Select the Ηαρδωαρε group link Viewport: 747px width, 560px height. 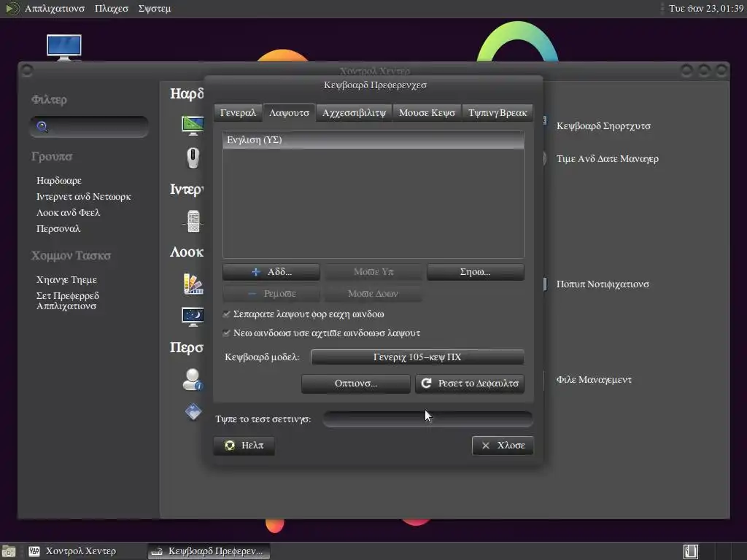[x=59, y=181]
